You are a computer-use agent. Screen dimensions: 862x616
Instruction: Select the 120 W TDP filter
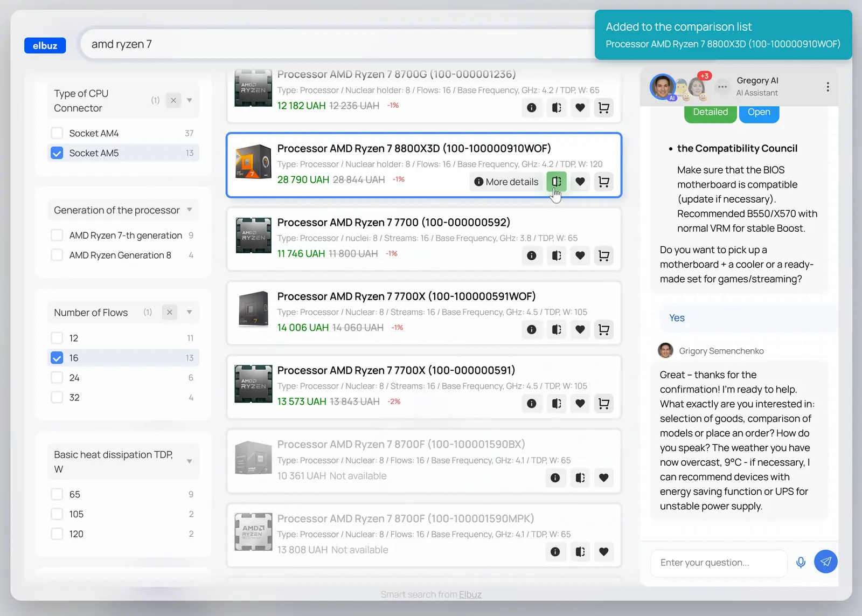click(57, 534)
